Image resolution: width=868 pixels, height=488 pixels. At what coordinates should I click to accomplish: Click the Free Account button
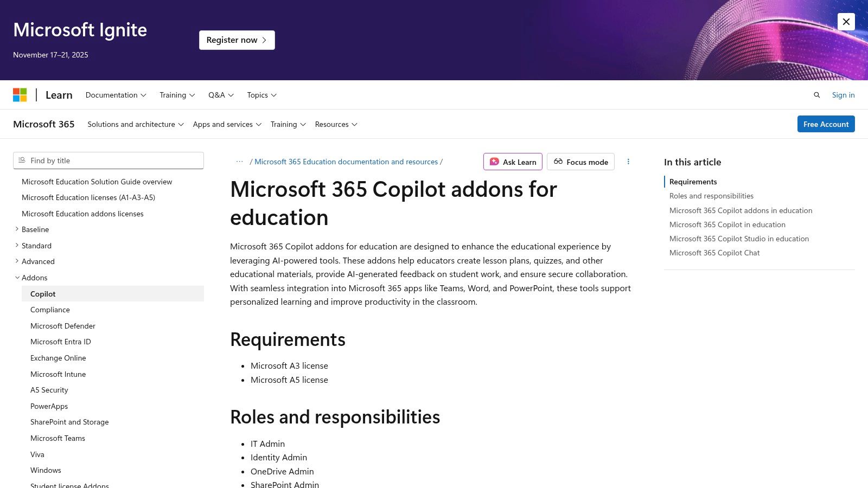pyautogui.click(x=826, y=124)
